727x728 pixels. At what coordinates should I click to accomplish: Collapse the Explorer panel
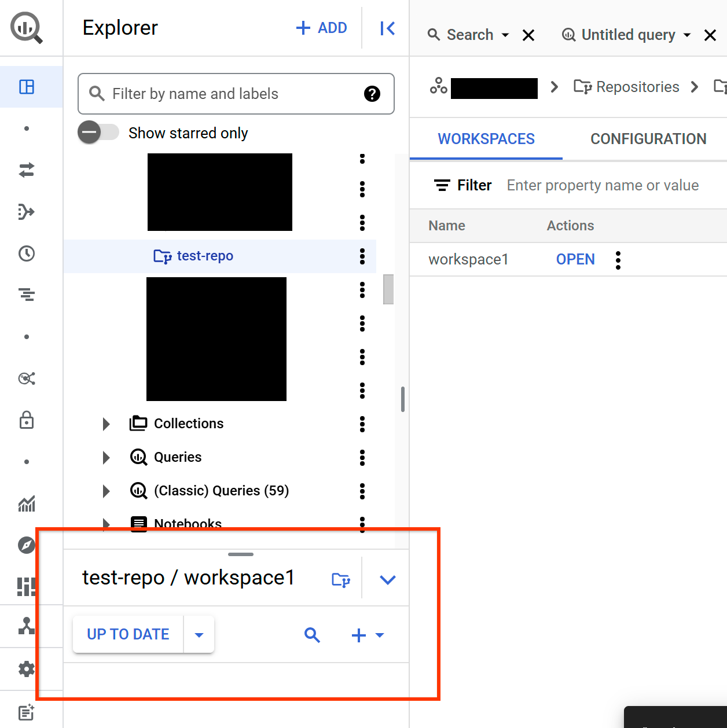[387, 28]
